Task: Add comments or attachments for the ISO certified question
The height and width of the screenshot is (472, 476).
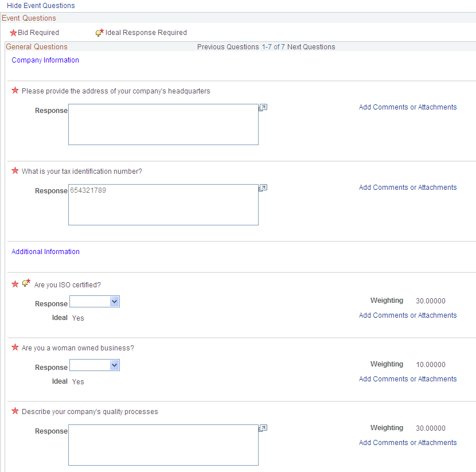Action: tap(407, 315)
